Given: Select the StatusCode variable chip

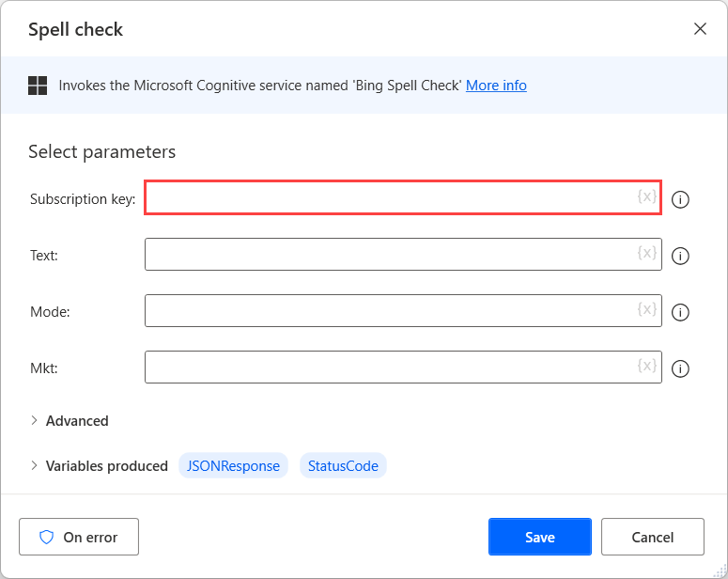Looking at the screenshot, I should click(x=343, y=466).
